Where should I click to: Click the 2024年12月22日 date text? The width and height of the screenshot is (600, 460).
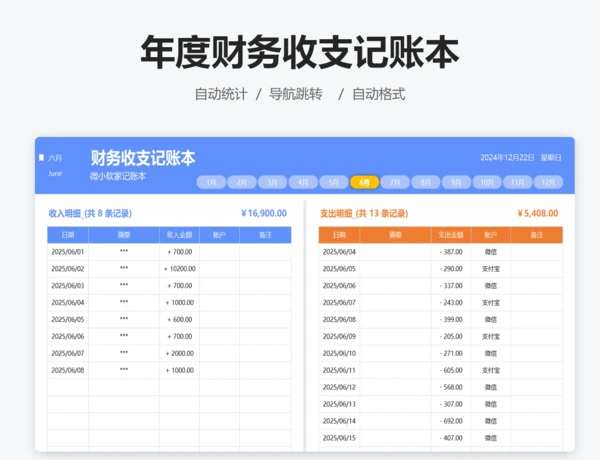507,158
